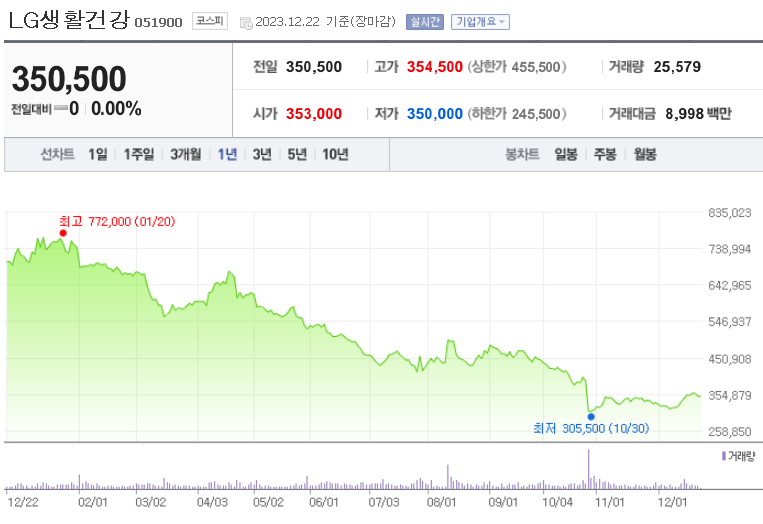
Task: Switch to the 3개월 chart period
Action: (x=185, y=155)
